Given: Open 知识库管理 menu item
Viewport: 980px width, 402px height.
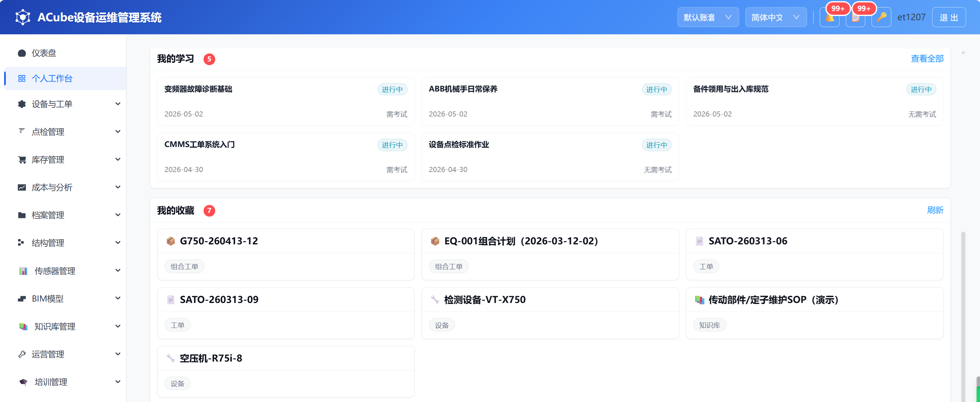Looking at the screenshot, I should click(x=65, y=326).
